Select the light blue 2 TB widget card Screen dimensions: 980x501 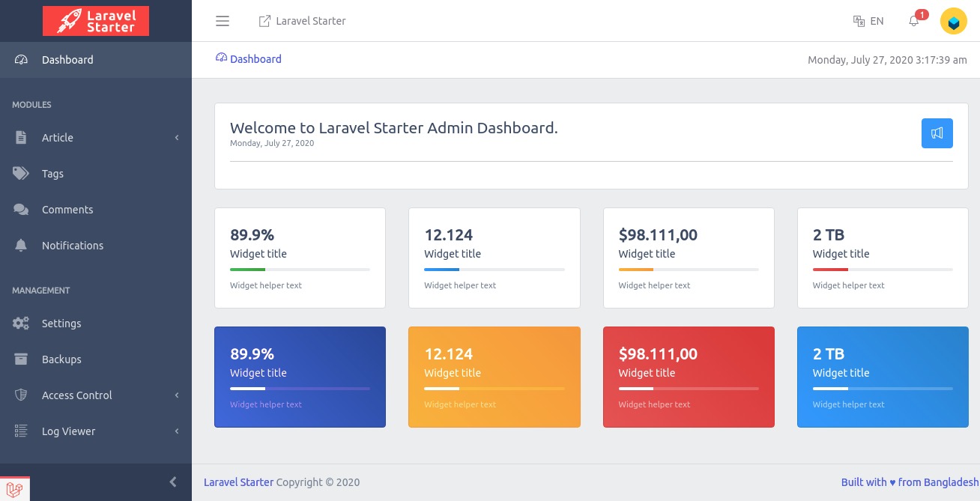coord(883,377)
